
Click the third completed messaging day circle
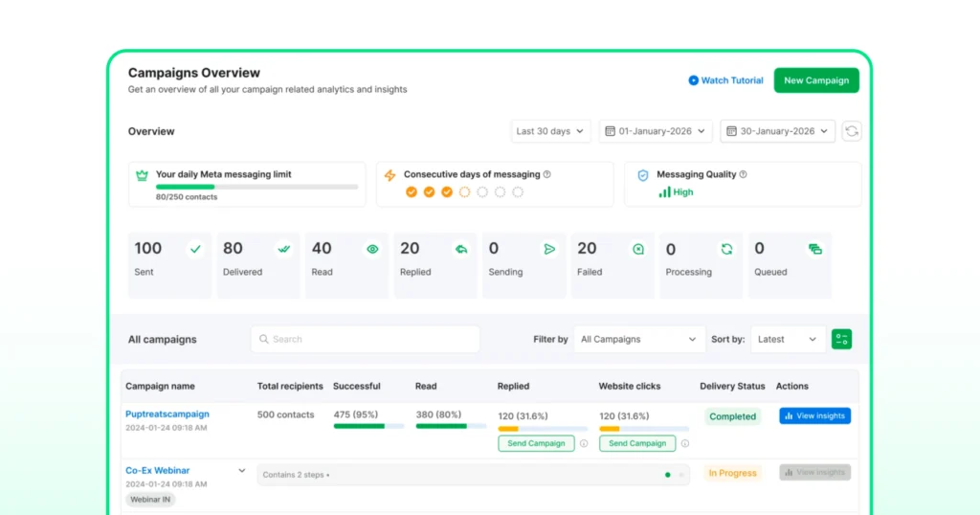point(447,191)
